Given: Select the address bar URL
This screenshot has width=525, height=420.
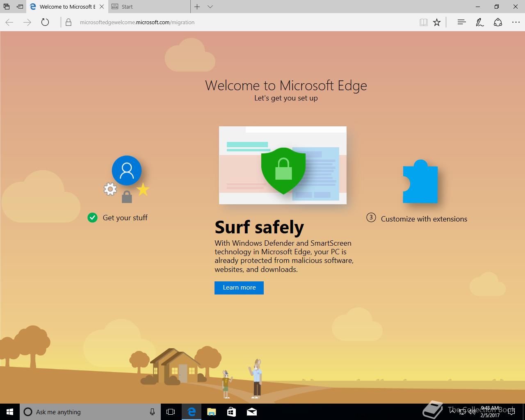Looking at the screenshot, I should 137,22.
